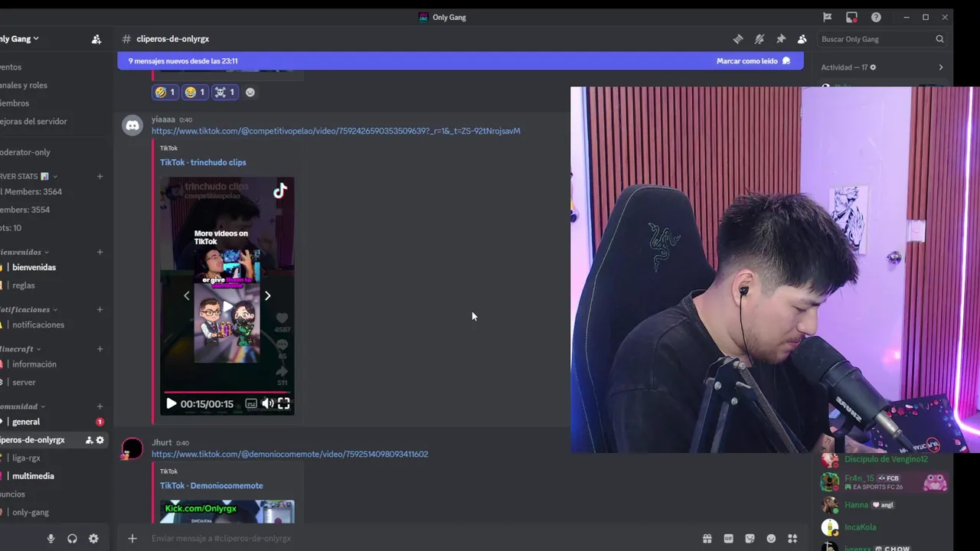The image size is (980, 551).
Task: Invite members to cliperos-de-onlyrgx channel
Action: (x=89, y=440)
